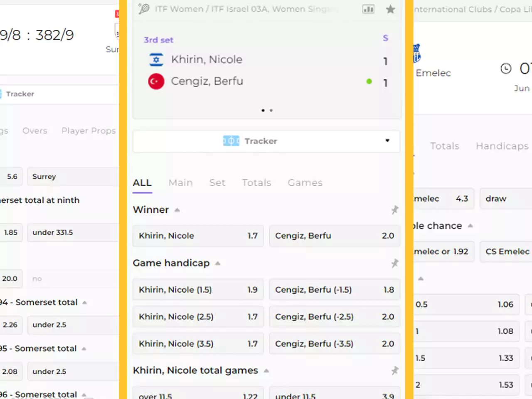Pin the Khirin, Nicole total games market
532x399 pixels.
click(x=395, y=370)
